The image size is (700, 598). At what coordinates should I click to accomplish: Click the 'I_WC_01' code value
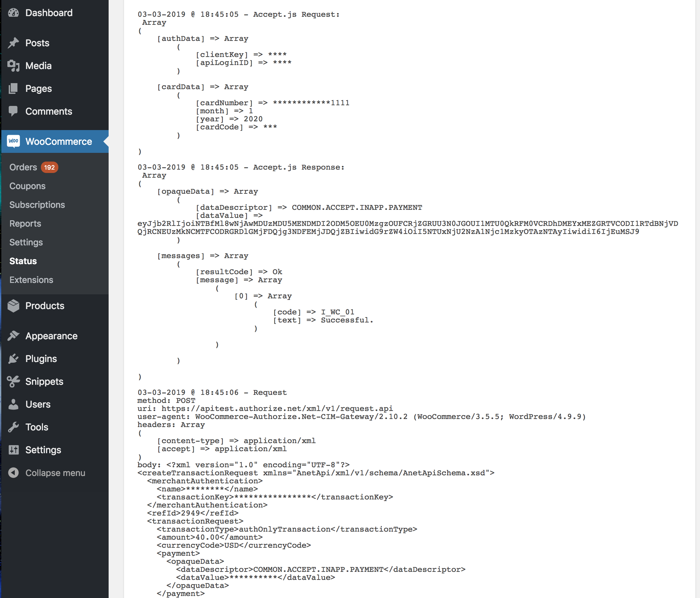click(338, 312)
